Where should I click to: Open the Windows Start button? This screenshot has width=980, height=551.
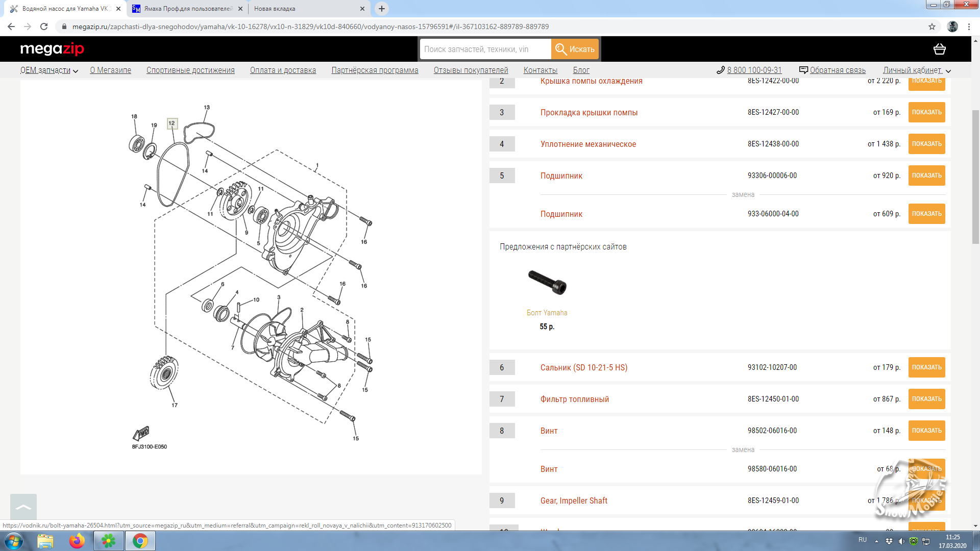13,541
